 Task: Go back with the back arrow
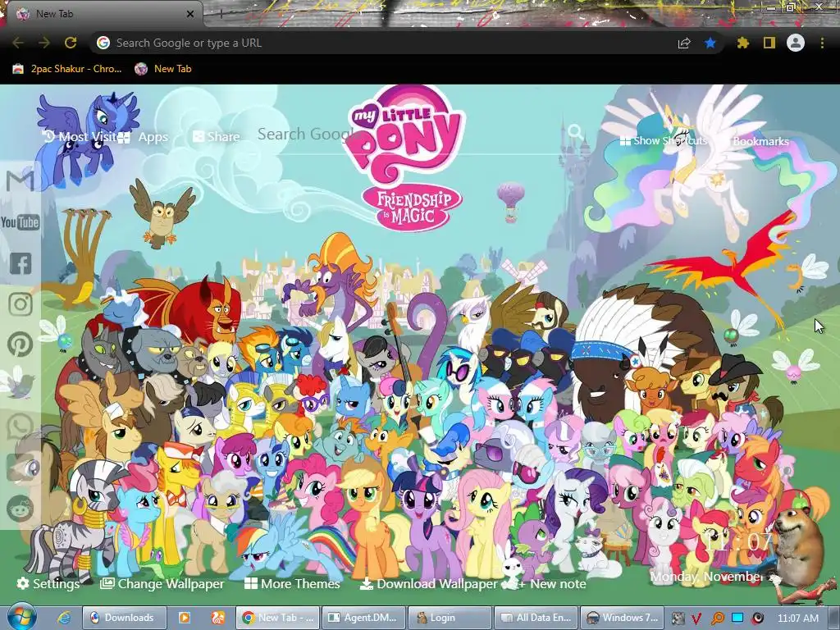18,43
